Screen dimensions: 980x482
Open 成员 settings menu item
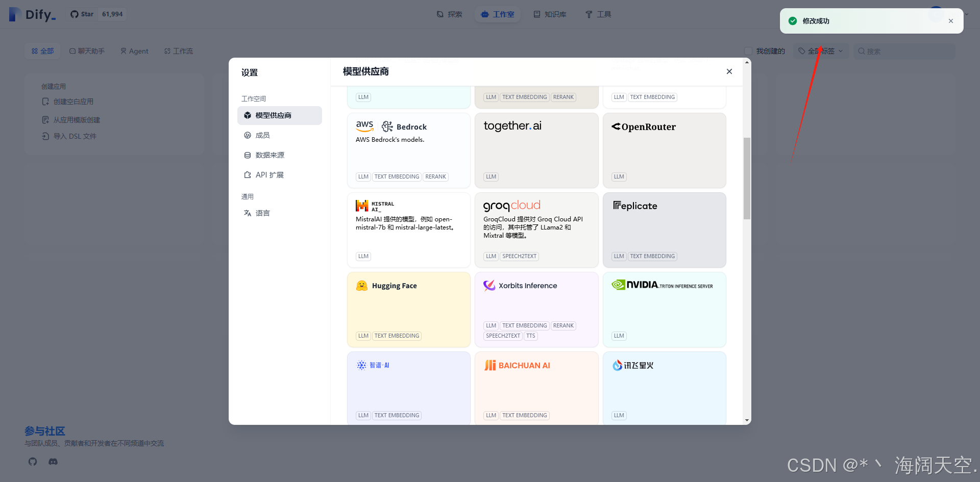(x=280, y=135)
